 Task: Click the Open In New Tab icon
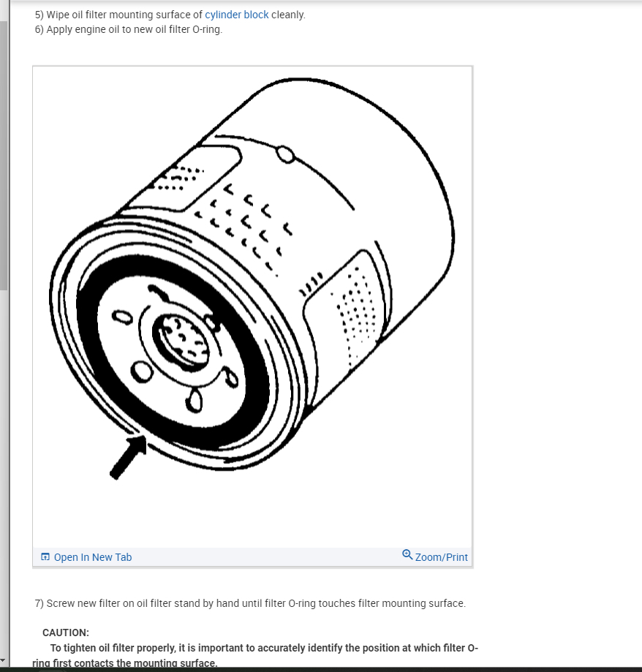click(x=45, y=556)
